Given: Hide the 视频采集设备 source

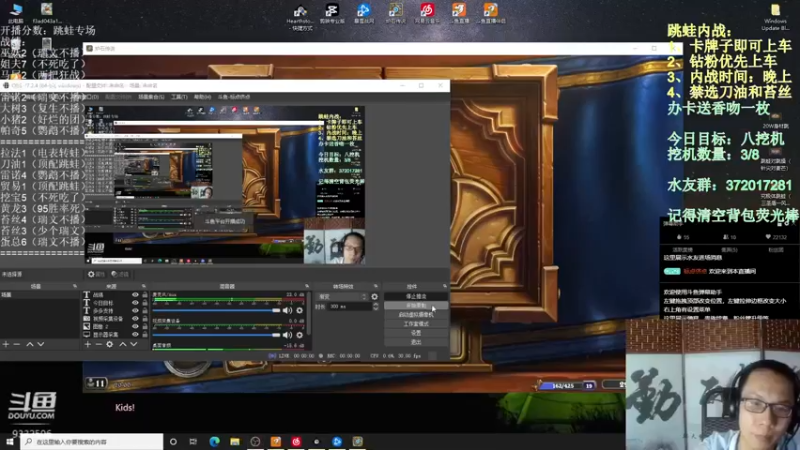Looking at the screenshot, I should [x=135, y=318].
